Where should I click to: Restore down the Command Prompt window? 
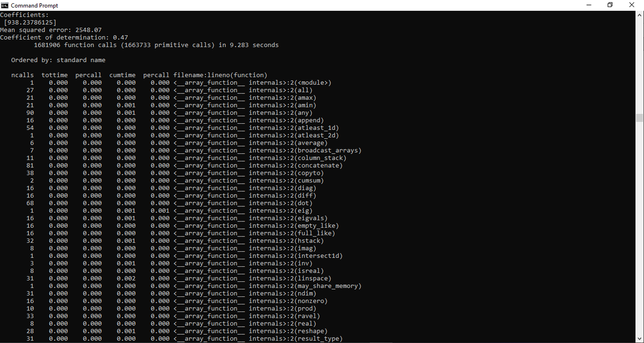[x=610, y=5]
